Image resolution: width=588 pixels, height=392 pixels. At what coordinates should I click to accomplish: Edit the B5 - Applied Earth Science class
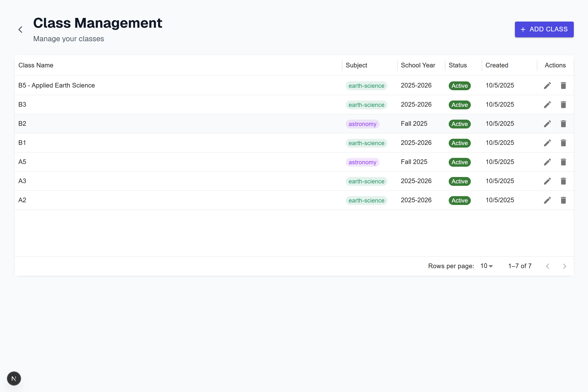[x=548, y=85]
